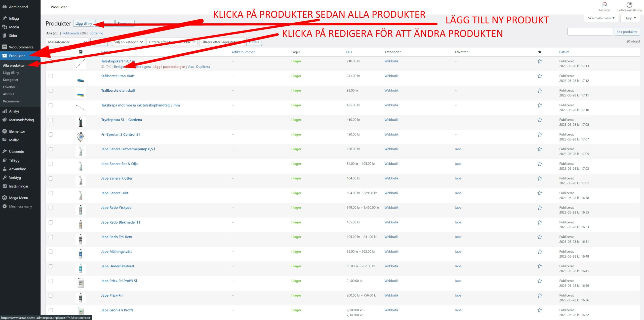644x320 pixels.
Task: Toggle featured star for Jape Sanera Klotter
Action: point(540,179)
